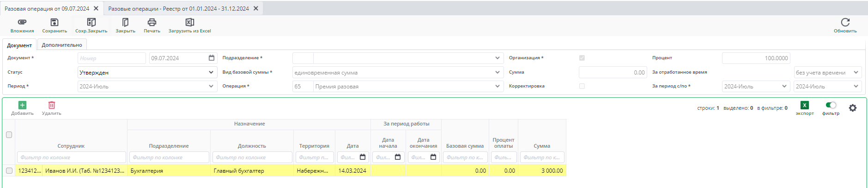This screenshot has width=868, height=188.
Task: Switch to the Дополнительно tab
Action: (x=62, y=45)
